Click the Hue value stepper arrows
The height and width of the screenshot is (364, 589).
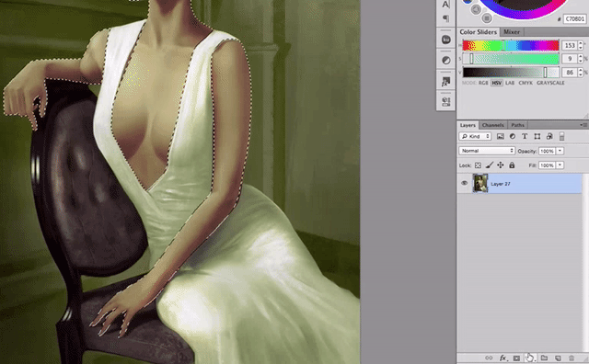point(581,45)
